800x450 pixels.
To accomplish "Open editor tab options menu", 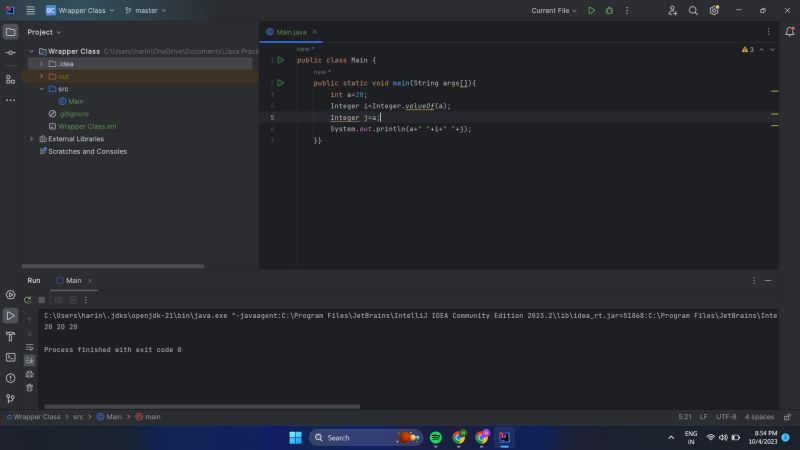I will pyautogui.click(x=768, y=32).
